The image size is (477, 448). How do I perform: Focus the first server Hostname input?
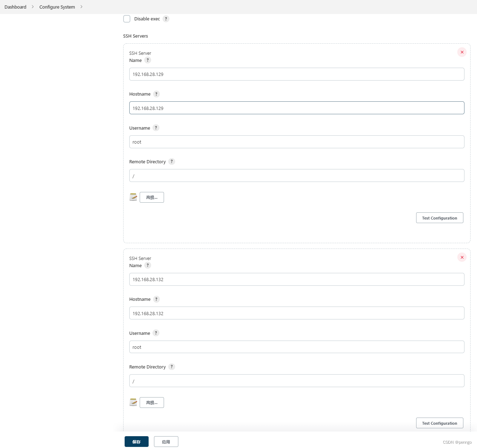pyautogui.click(x=297, y=108)
